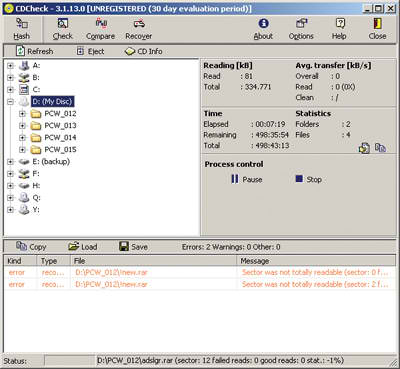400x369 pixels.
Task: Select the D: disc drive icon
Action: coord(24,101)
